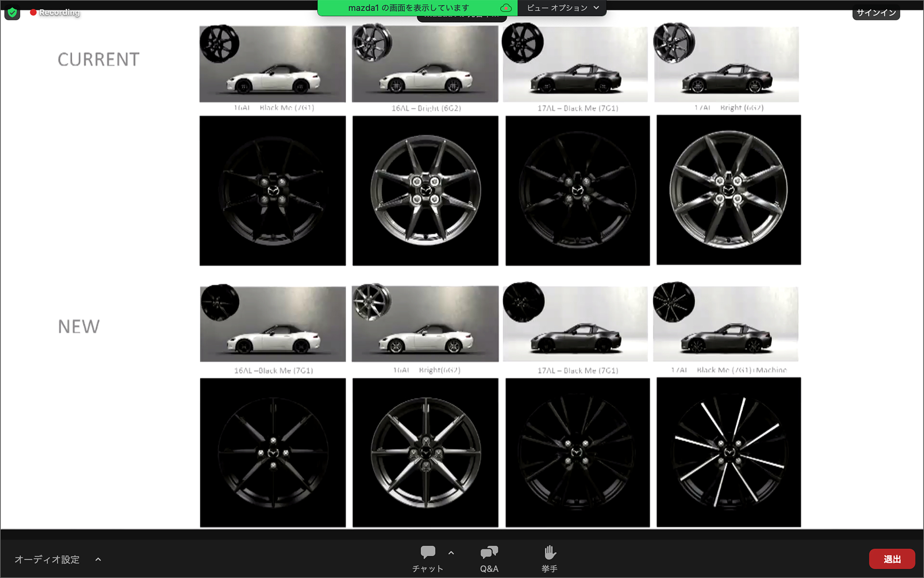Expand audio settings arrow menu
The width and height of the screenshot is (924, 578).
click(x=98, y=559)
